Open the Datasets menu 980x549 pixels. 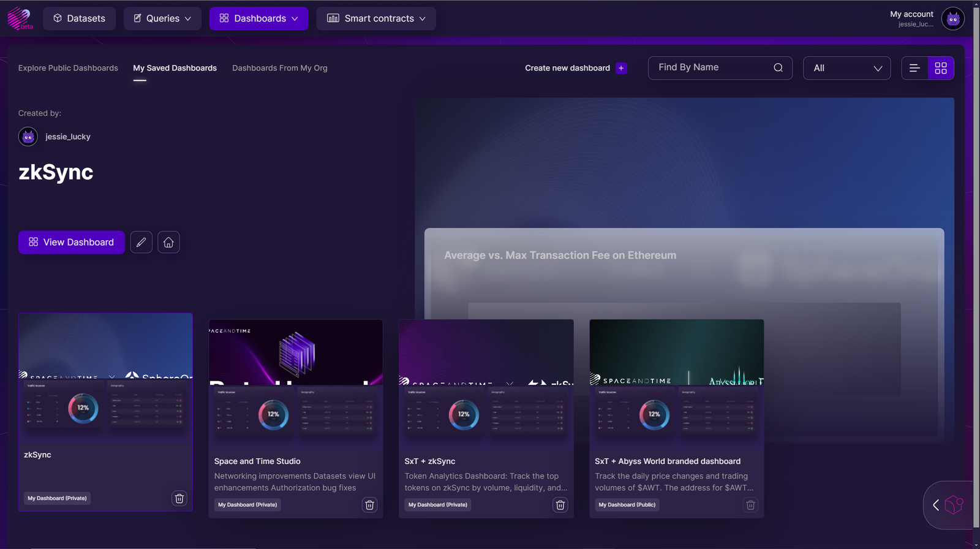click(80, 18)
